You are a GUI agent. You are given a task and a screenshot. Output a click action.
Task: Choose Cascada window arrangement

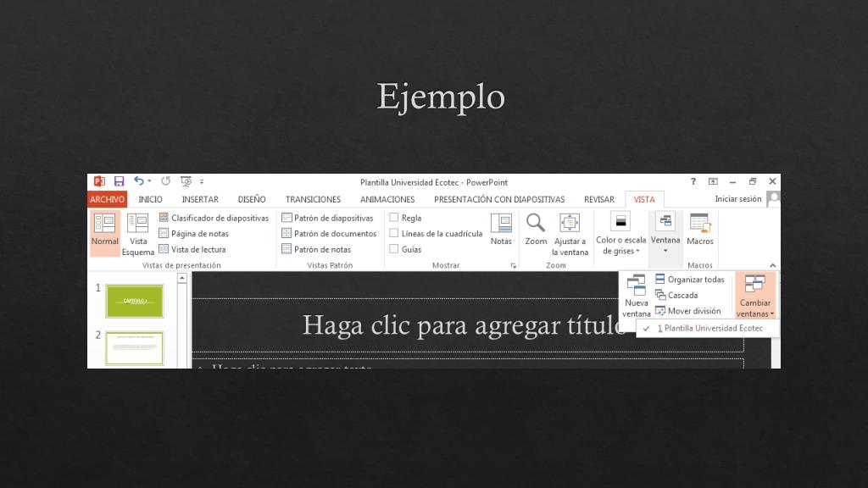pos(676,295)
